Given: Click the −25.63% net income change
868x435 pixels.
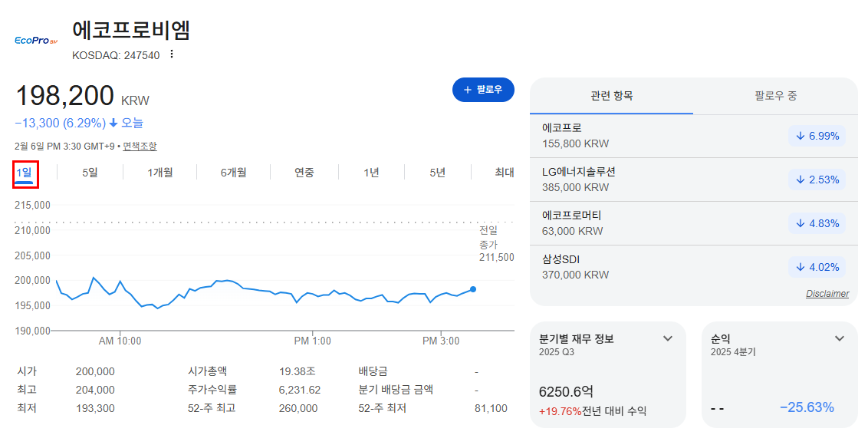Looking at the screenshot, I should [807, 407].
